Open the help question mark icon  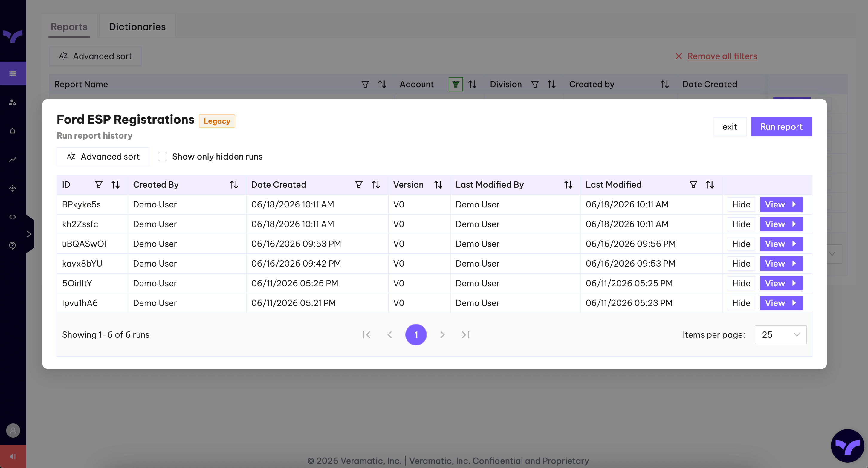pos(13,246)
